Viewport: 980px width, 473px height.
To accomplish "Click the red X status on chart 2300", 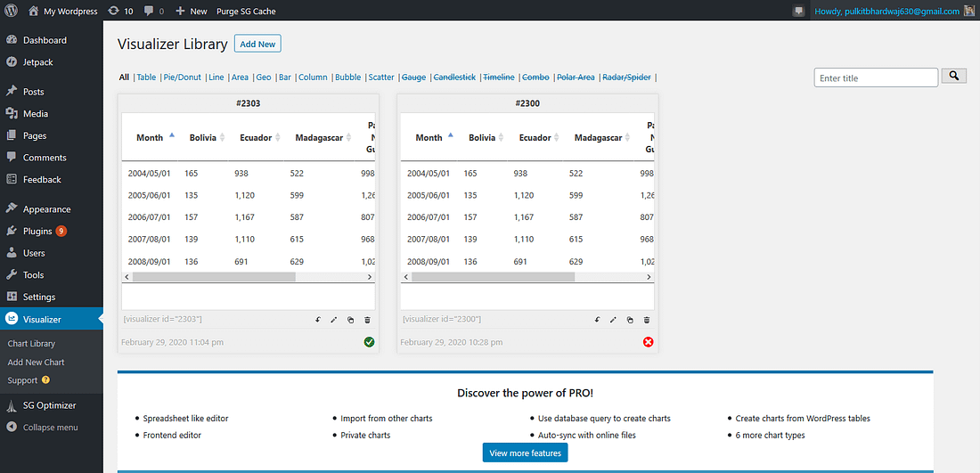I will pos(648,342).
